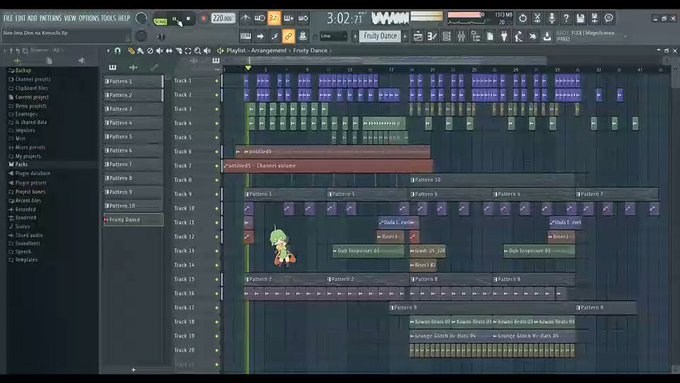Adjust the main volume knob

(x=141, y=18)
